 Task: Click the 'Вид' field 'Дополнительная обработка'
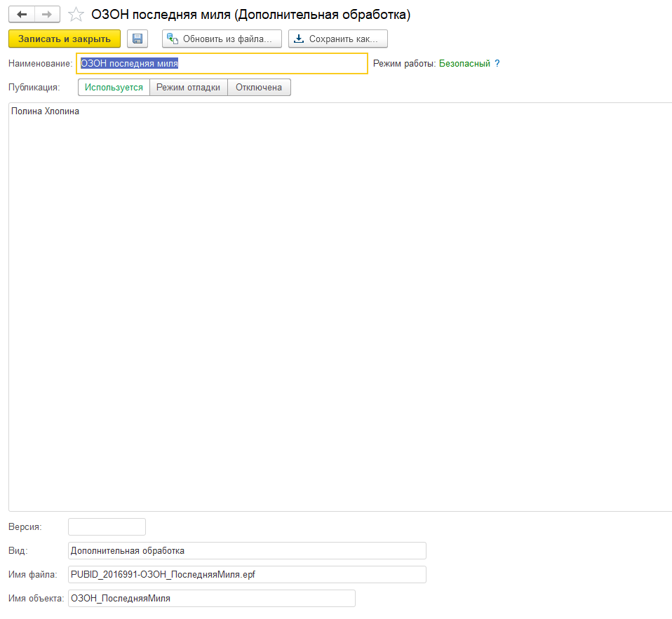(247, 551)
